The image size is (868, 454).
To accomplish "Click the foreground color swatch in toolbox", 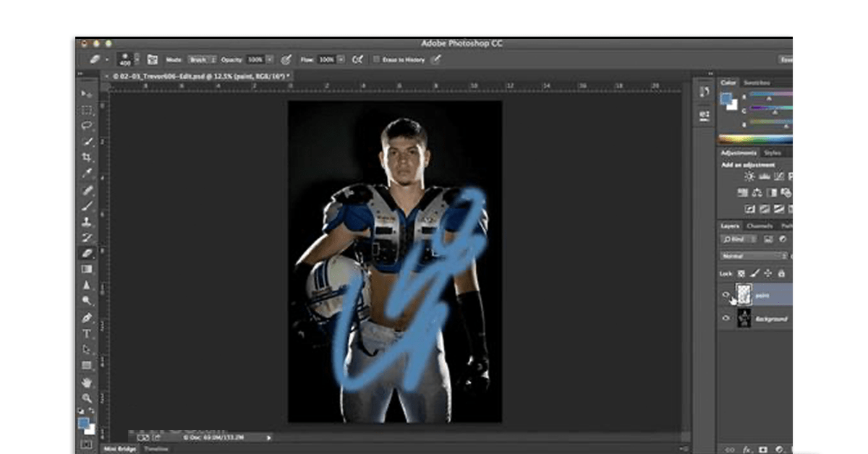I will [84, 423].
